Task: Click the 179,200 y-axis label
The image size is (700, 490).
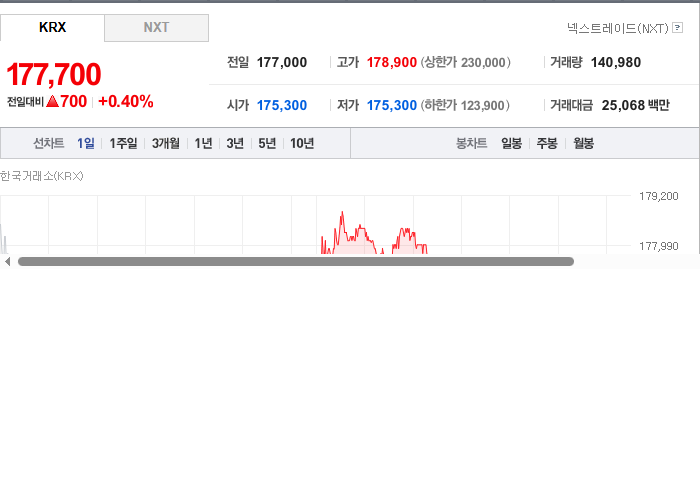Action: 658,196
